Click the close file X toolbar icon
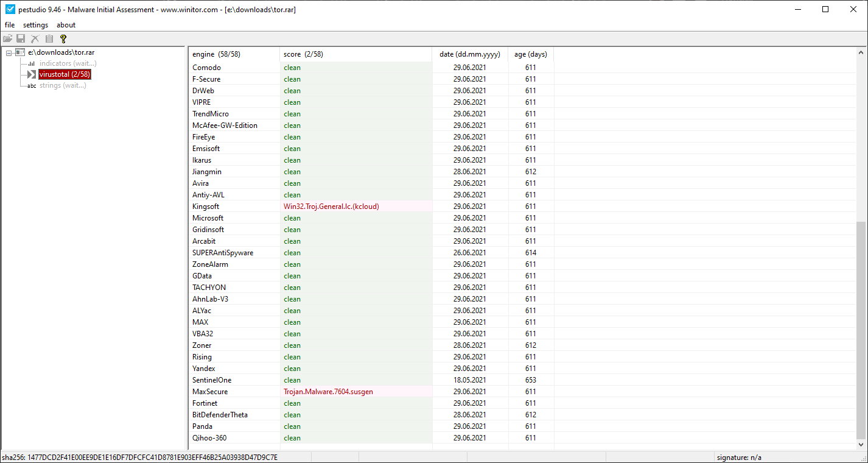Screen dimensions: 868x463 point(35,39)
